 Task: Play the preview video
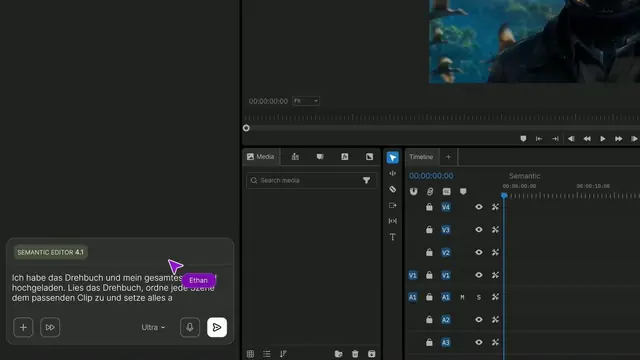[x=602, y=139]
